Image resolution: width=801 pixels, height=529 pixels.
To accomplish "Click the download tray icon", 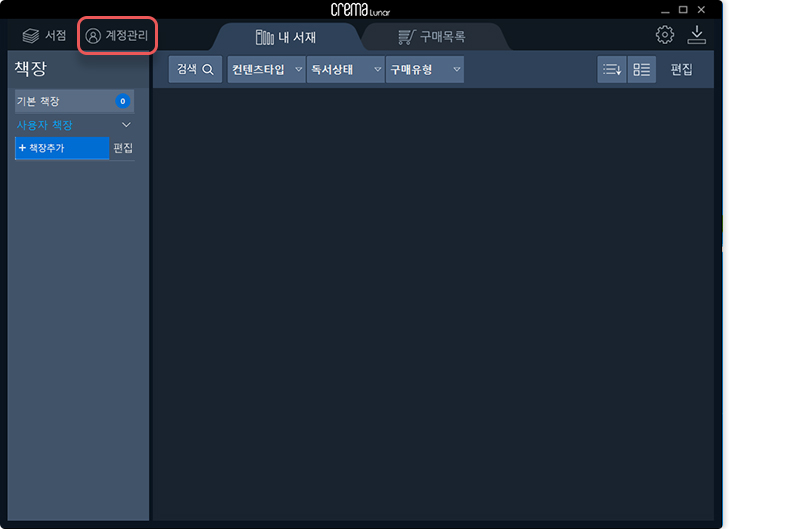I will (696, 35).
